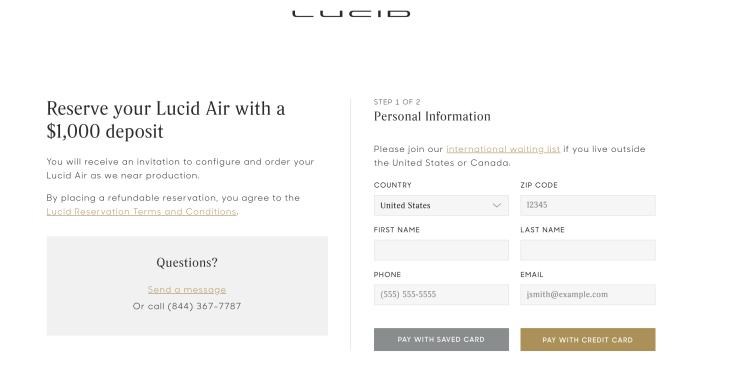Click the Step 1 of 2 indicator
Viewport: 744px width, 387px height.
coord(397,102)
